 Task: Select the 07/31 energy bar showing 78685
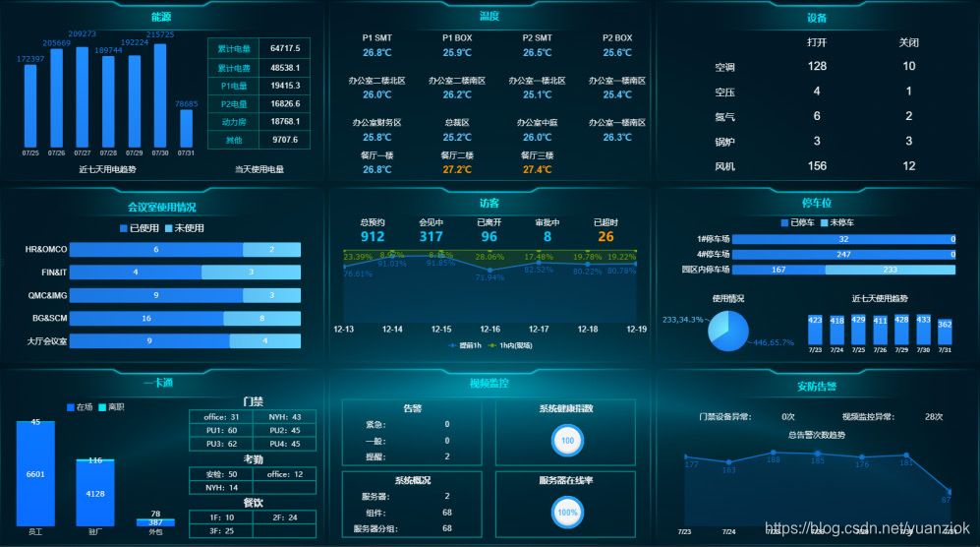tap(186, 129)
